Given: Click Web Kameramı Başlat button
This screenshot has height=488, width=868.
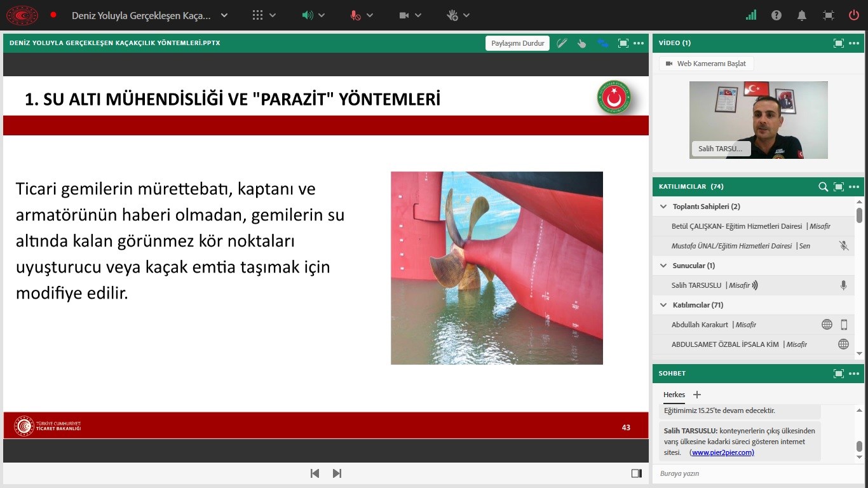Looking at the screenshot, I should 707,64.
